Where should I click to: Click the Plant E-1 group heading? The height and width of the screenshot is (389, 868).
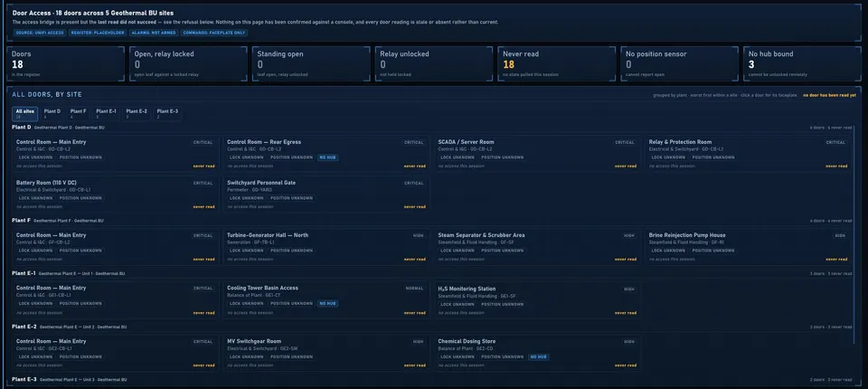[x=24, y=273]
